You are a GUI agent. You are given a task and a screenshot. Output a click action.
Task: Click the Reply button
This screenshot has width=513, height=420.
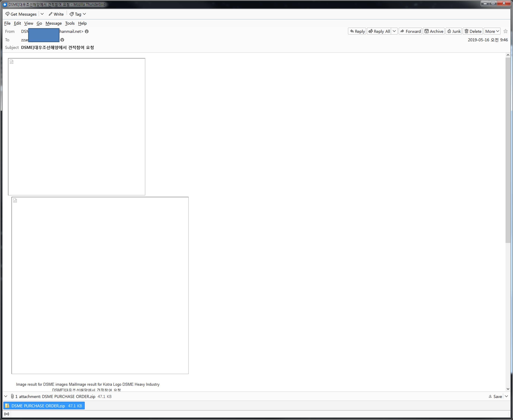coord(357,31)
